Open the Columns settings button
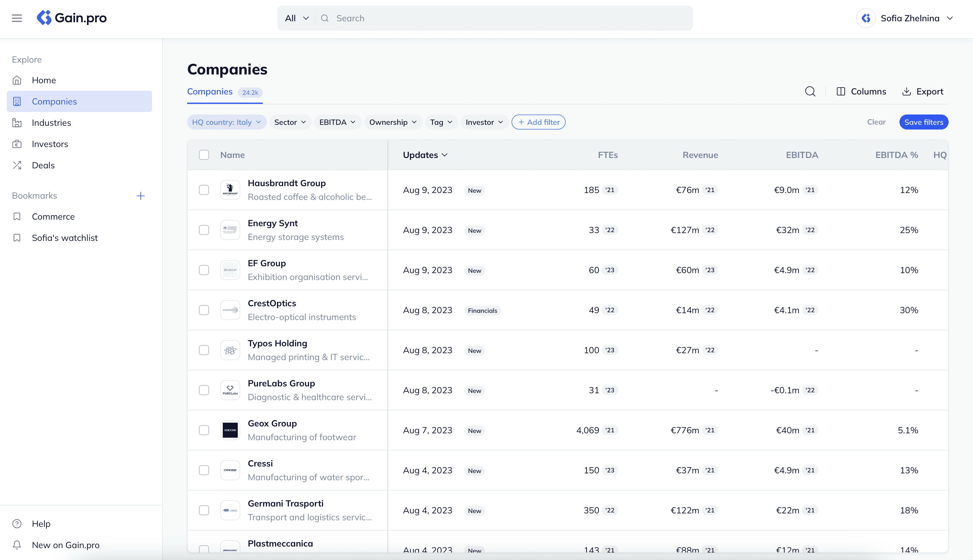Screen dimensions: 973x560 tap(861, 92)
